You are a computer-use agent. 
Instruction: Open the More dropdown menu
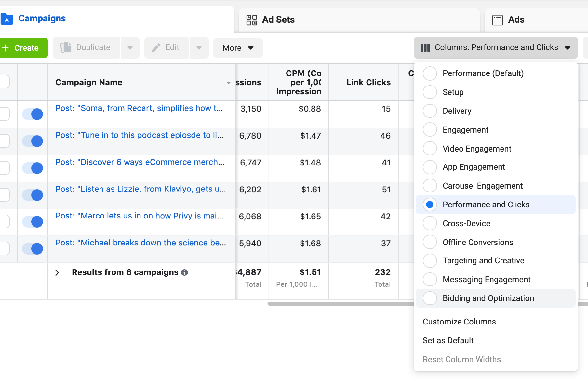pos(238,48)
